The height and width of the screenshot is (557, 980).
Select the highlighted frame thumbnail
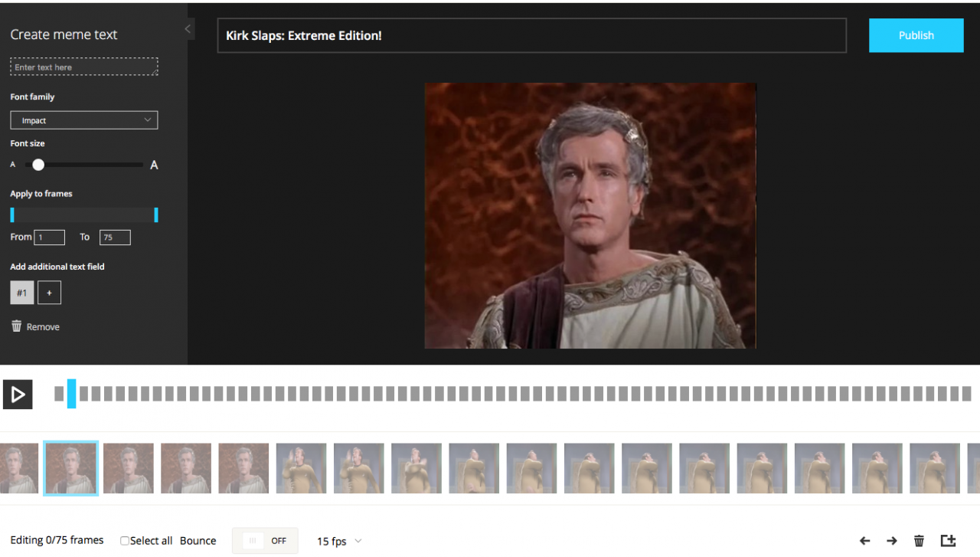click(70, 468)
